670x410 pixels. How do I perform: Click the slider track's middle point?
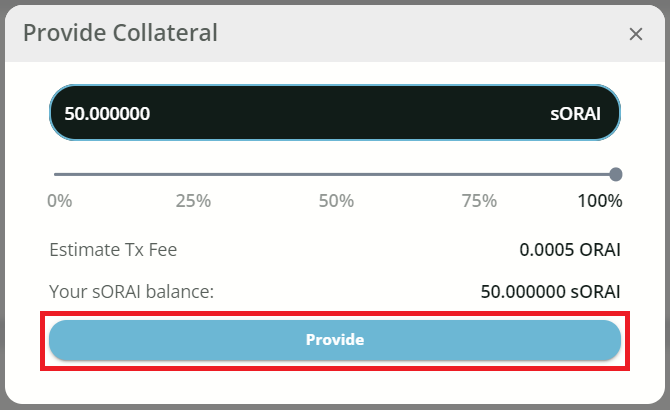click(x=336, y=174)
